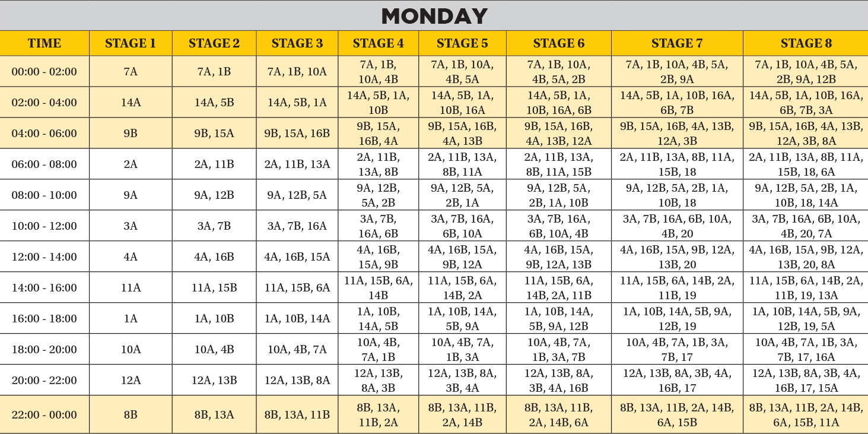Image resolution: width=868 pixels, height=434 pixels.
Task: Select the 22:00 - 00:00 time cell
Action: [x=44, y=415]
